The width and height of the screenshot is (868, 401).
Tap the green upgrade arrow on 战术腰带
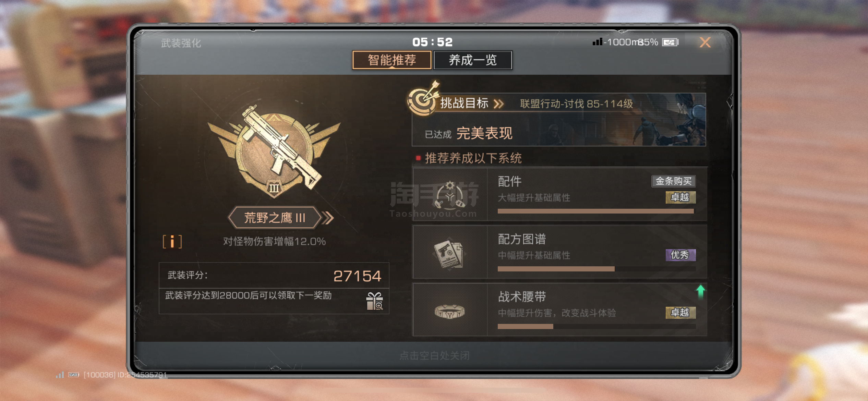[x=700, y=292]
